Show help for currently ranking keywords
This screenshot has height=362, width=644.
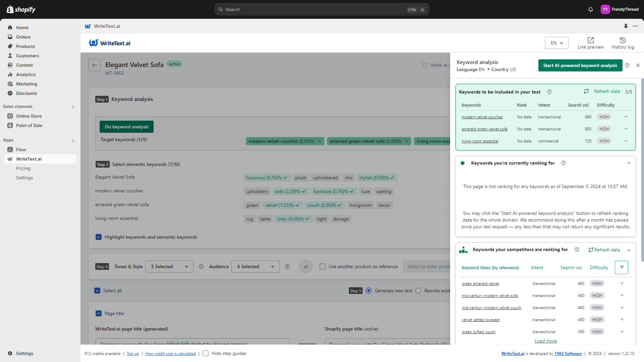click(x=563, y=163)
